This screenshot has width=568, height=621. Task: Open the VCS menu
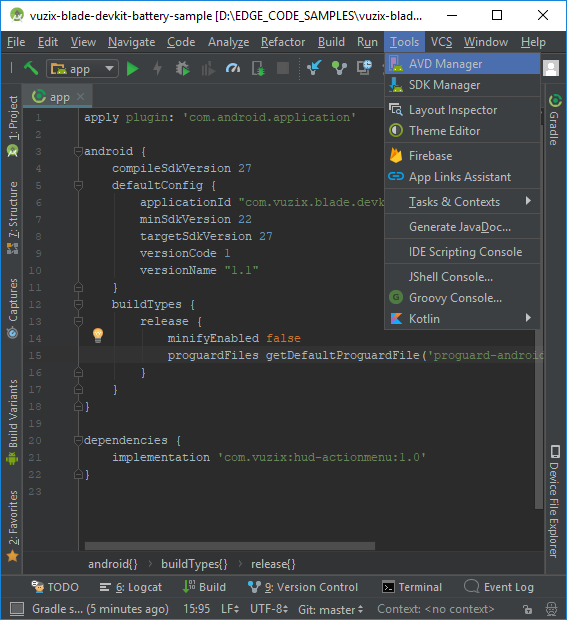point(441,42)
